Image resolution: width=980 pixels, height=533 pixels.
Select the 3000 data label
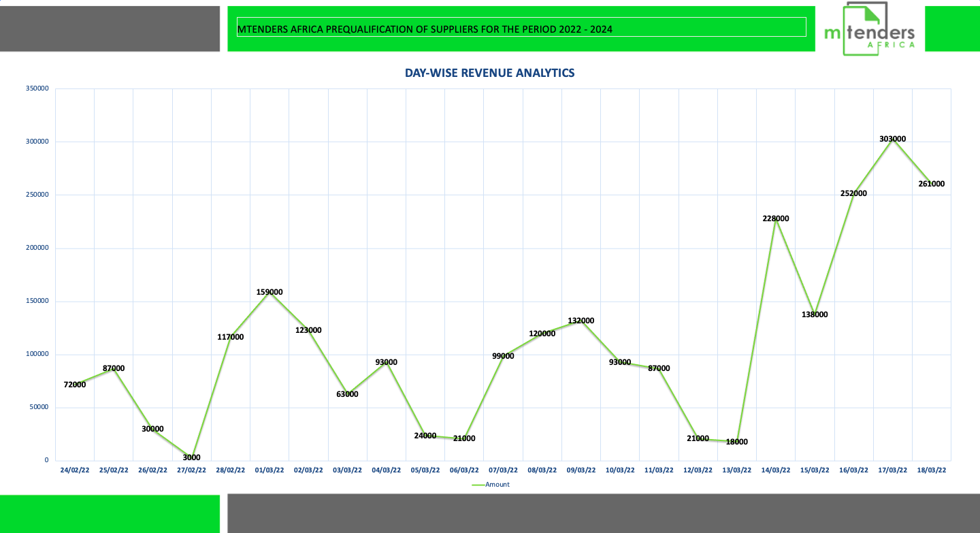191,457
